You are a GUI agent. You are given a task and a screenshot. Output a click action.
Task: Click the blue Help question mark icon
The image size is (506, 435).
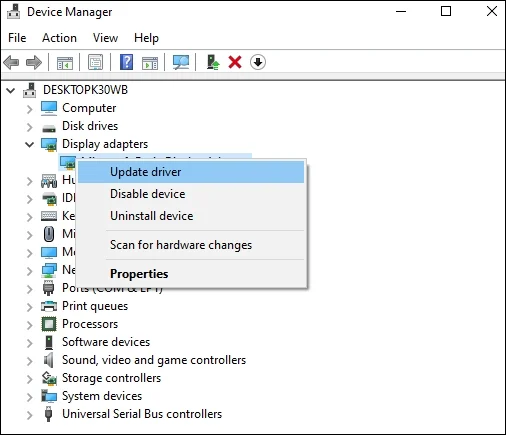127,62
